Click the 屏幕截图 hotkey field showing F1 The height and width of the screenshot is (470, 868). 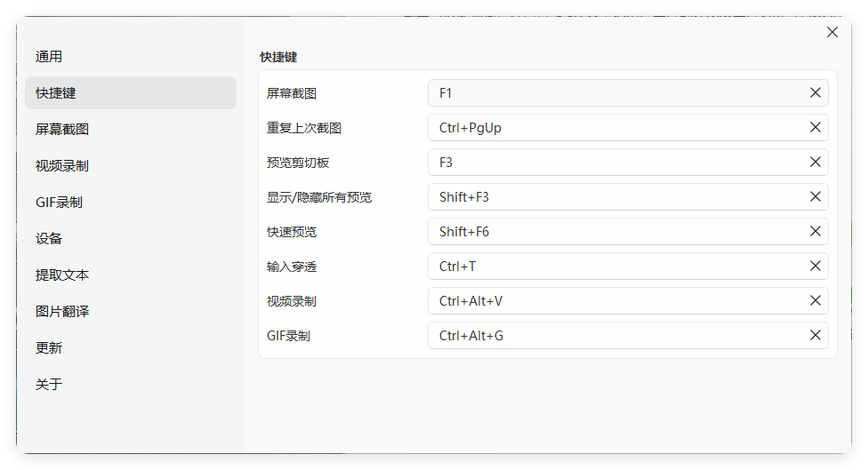click(x=614, y=92)
